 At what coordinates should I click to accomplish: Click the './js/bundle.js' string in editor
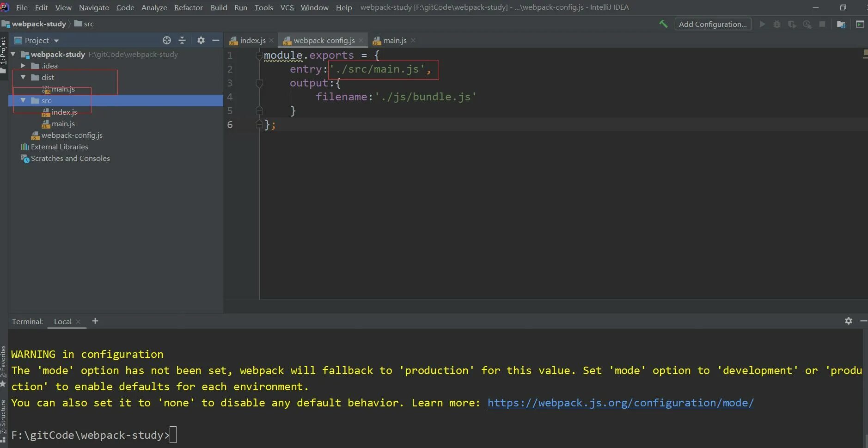coord(425,97)
